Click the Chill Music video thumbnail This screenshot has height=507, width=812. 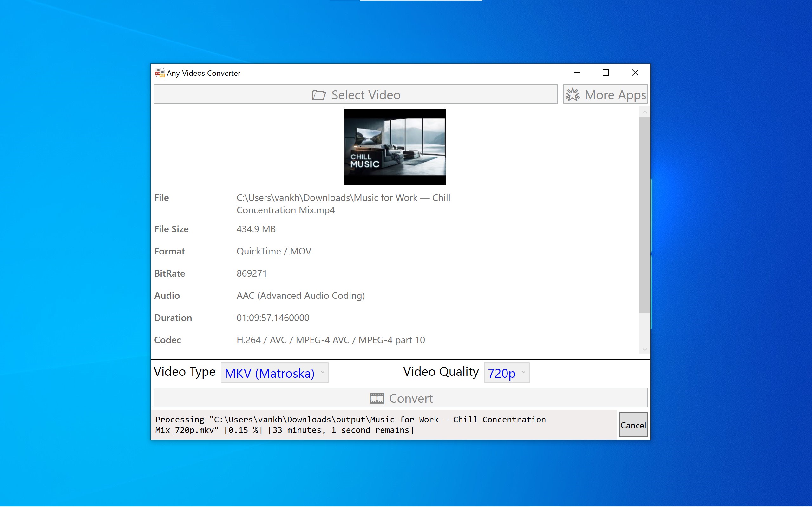point(395,146)
